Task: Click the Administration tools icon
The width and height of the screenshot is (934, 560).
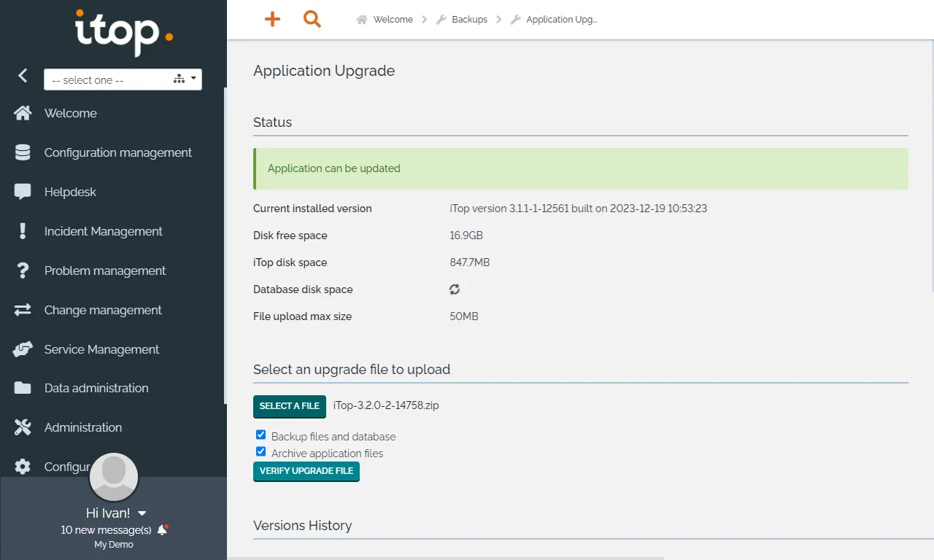Action: pos(23,427)
